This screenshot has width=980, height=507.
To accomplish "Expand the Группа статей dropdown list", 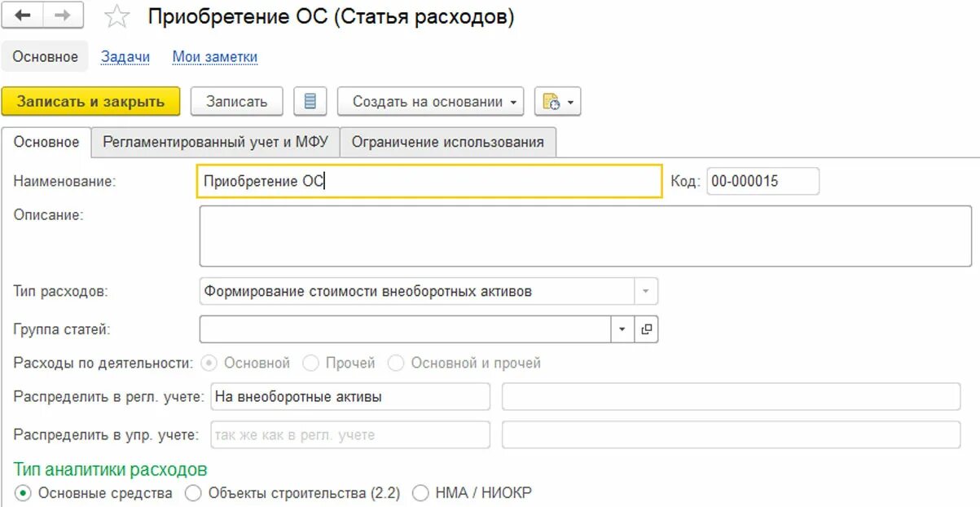I will point(622,329).
